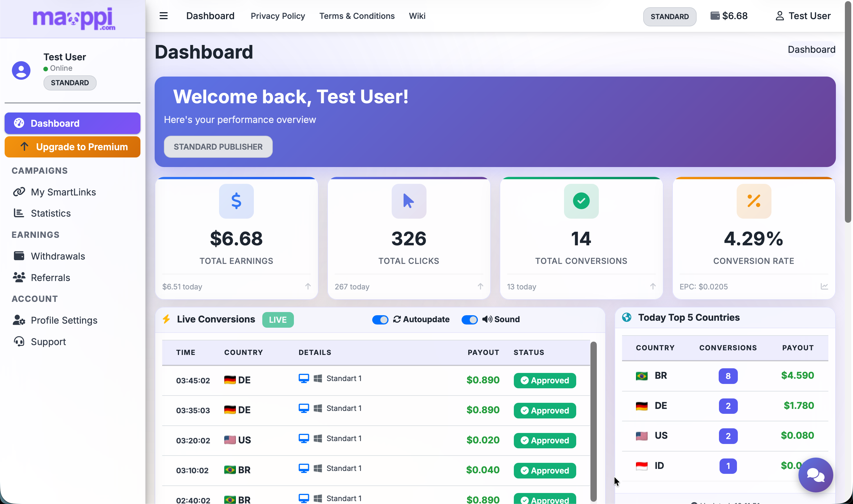Click the Privacy Policy link
Screen dimensions: 853x504
pos(278,16)
